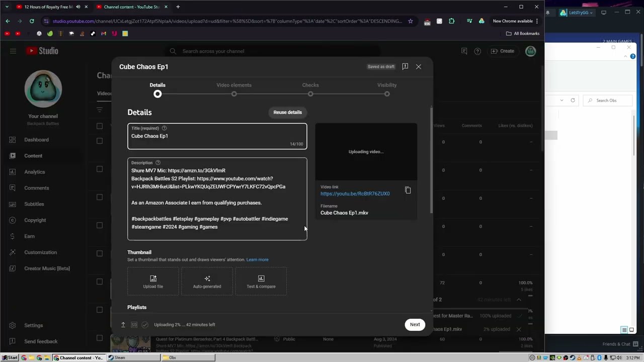Open the Chrome extensions puzzle icon
This screenshot has height=362, width=644.
click(451, 21)
